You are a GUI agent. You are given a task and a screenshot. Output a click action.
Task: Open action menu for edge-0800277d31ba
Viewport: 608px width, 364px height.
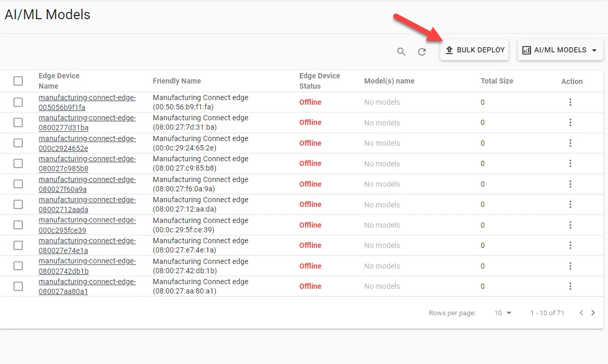570,122
